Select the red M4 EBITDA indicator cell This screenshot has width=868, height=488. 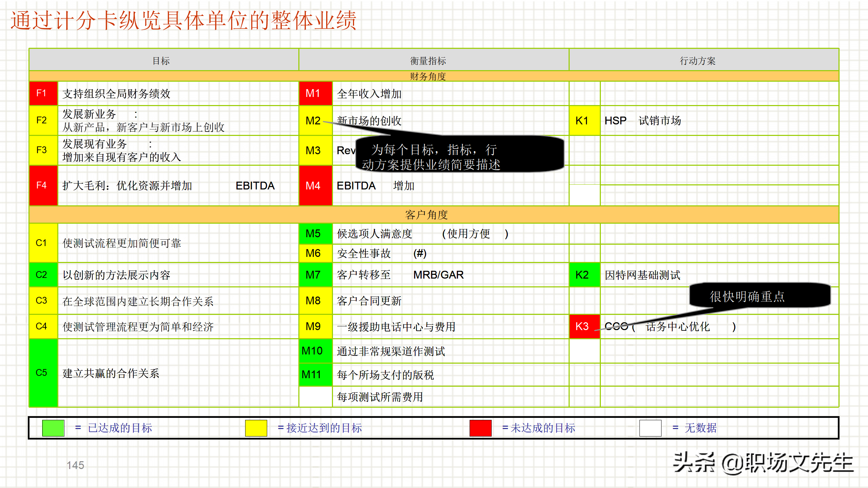coord(315,185)
